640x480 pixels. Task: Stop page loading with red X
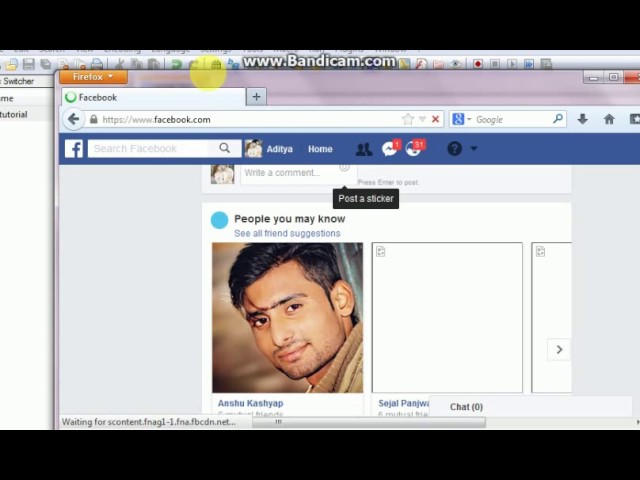pyautogui.click(x=436, y=119)
